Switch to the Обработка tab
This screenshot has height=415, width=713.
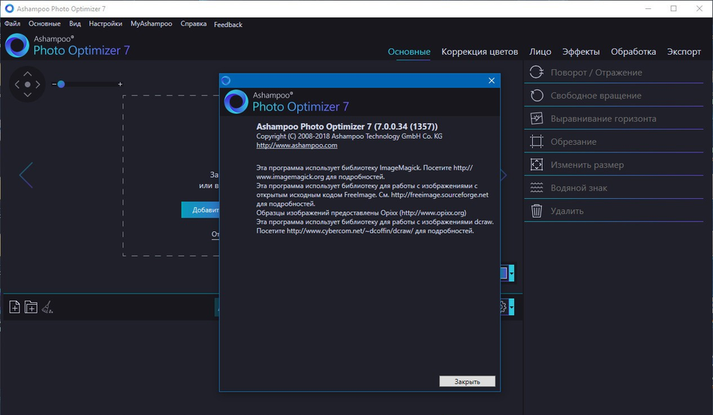pyautogui.click(x=633, y=52)
